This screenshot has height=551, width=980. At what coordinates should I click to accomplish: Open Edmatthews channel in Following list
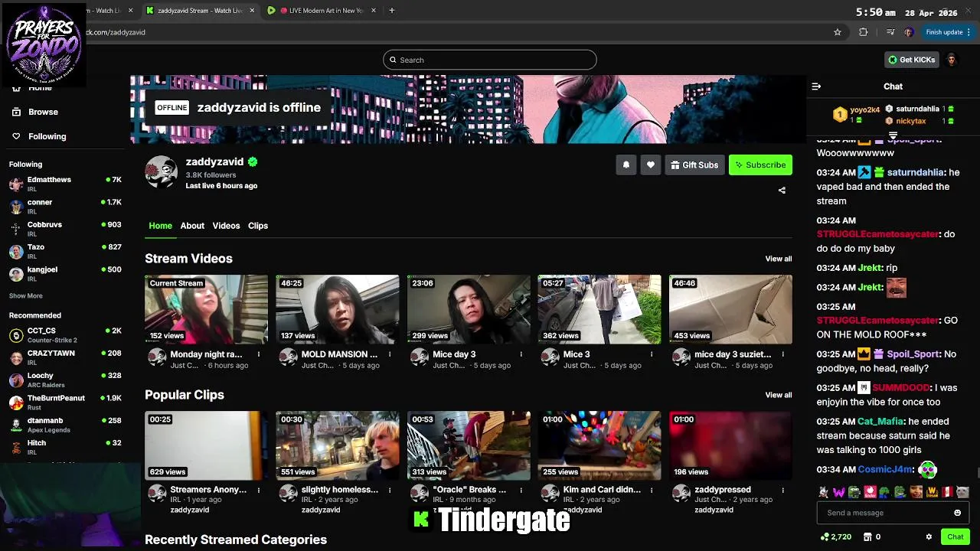click(65, 184)
